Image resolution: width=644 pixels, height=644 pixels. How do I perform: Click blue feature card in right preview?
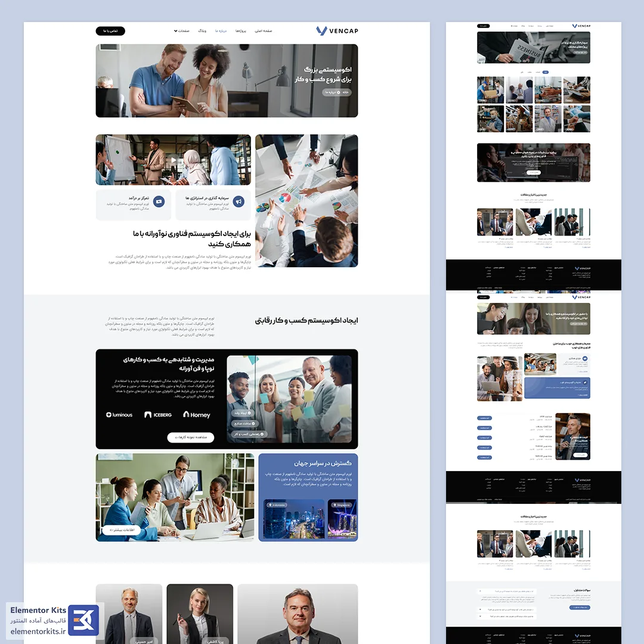point(558,388)
